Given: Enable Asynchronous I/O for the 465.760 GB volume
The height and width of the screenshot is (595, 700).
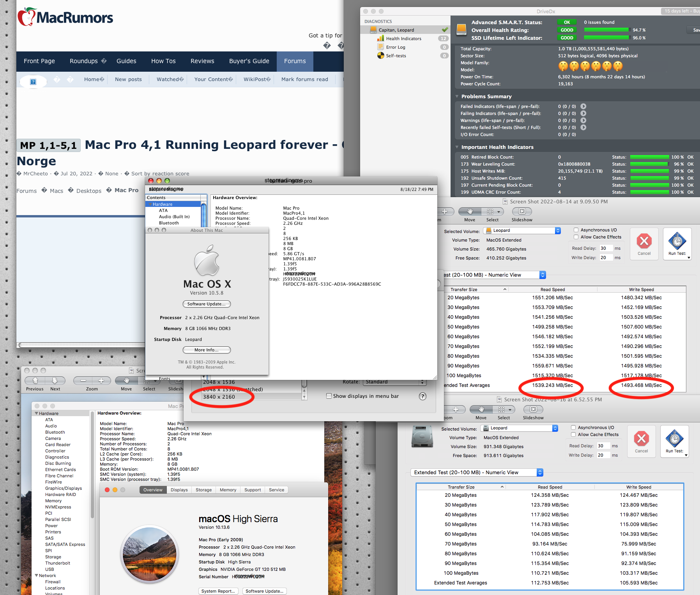Looking at the screenshot, I should pos(576,230).
